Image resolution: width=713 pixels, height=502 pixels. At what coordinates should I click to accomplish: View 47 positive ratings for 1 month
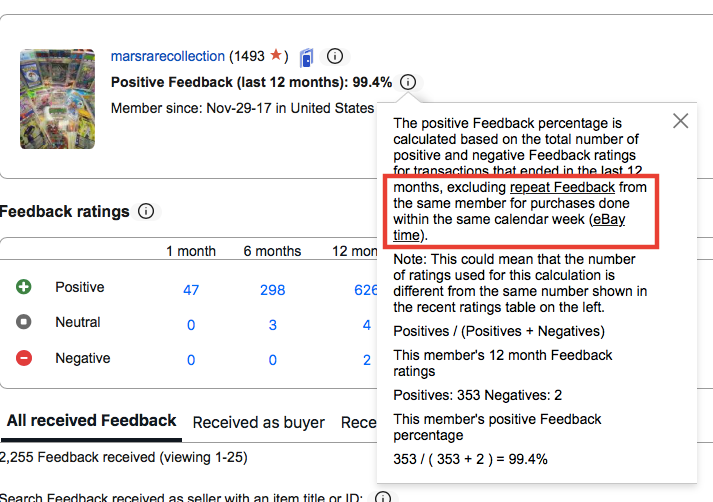[191, 290]
